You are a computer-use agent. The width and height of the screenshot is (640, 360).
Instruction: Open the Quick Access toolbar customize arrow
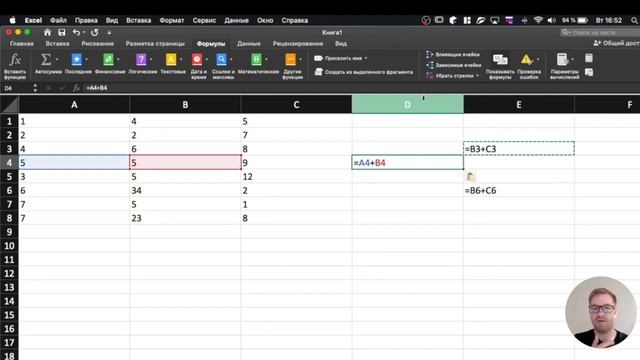pyautogui.click(x=109, y=33)
